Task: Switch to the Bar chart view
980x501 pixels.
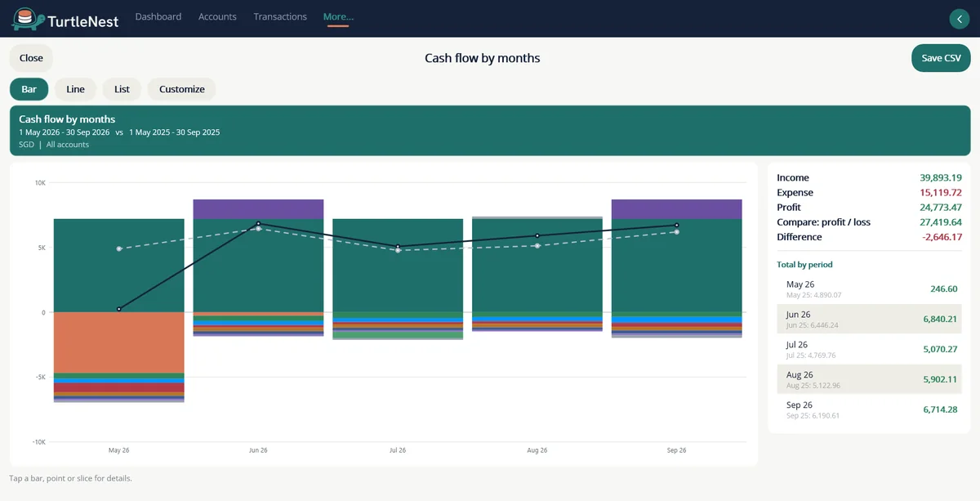Action: tap(29, 89)
